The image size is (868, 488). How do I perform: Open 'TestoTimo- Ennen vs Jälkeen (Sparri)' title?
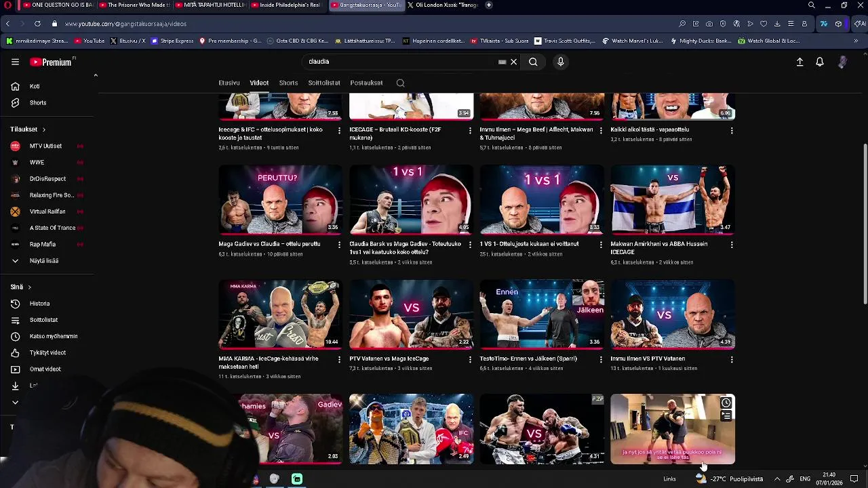[528, 359]
